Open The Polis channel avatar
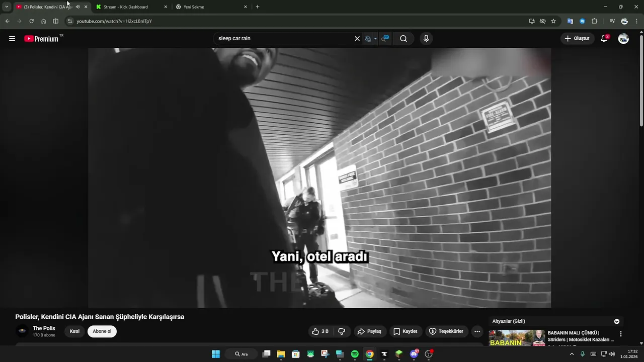This screenshot has width=644, height=362. 22,331
